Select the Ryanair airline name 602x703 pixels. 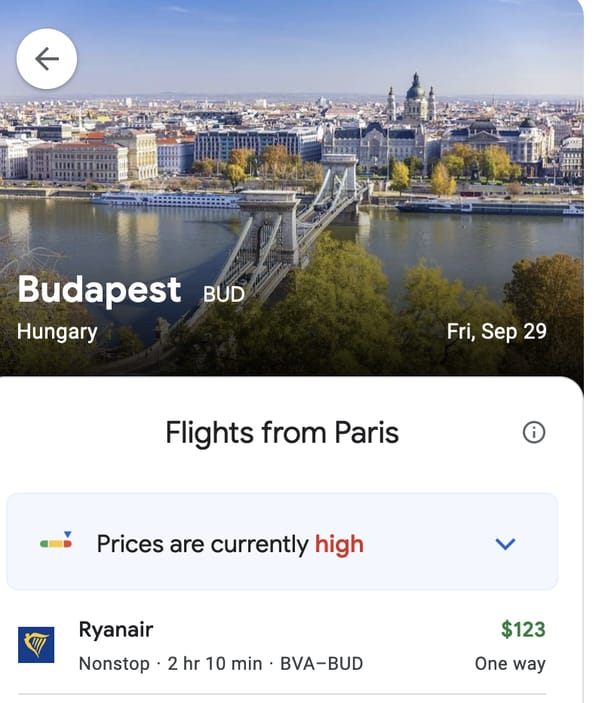point(116,629)
